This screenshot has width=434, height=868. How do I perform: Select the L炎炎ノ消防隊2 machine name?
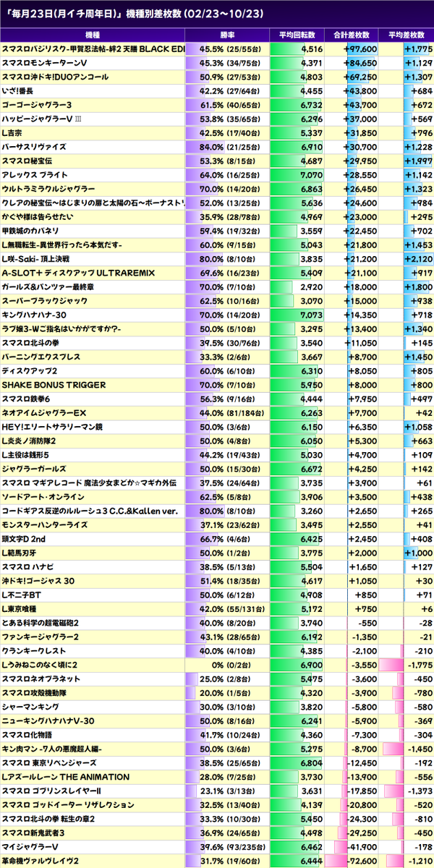point(30,441)
